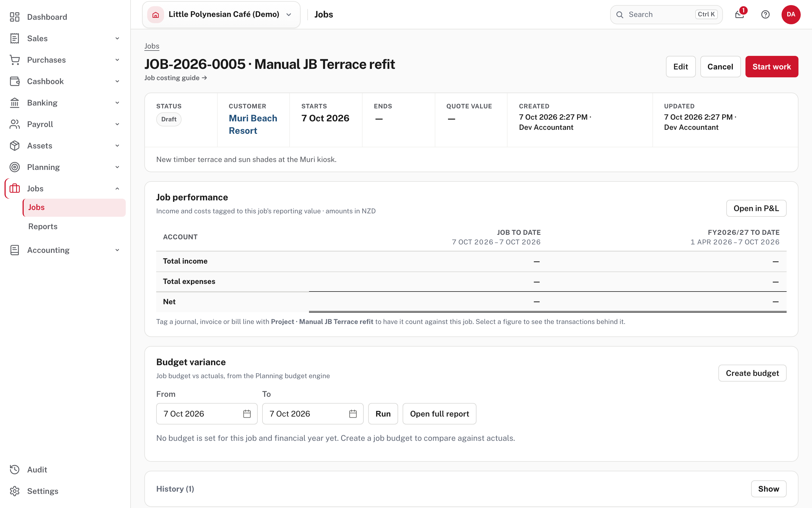Screen dimensions: 812x508
Task: Open the Settings menu item
Action: click(x=65, y=491)
